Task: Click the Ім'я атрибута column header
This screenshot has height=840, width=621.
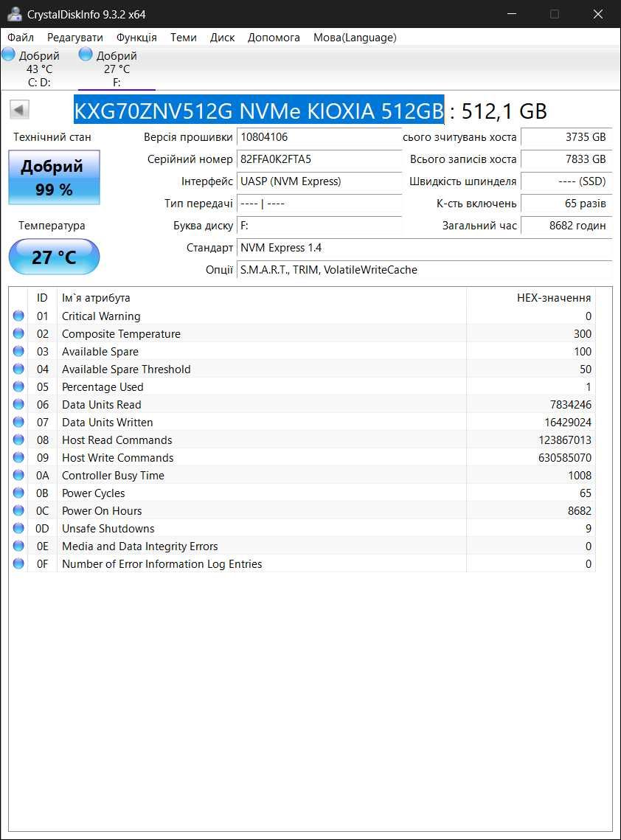Action: (x=262, y=298)
